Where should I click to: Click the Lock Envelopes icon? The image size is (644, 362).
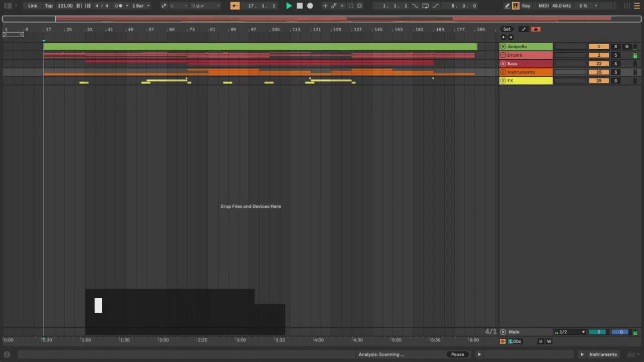tap(536, 29)
